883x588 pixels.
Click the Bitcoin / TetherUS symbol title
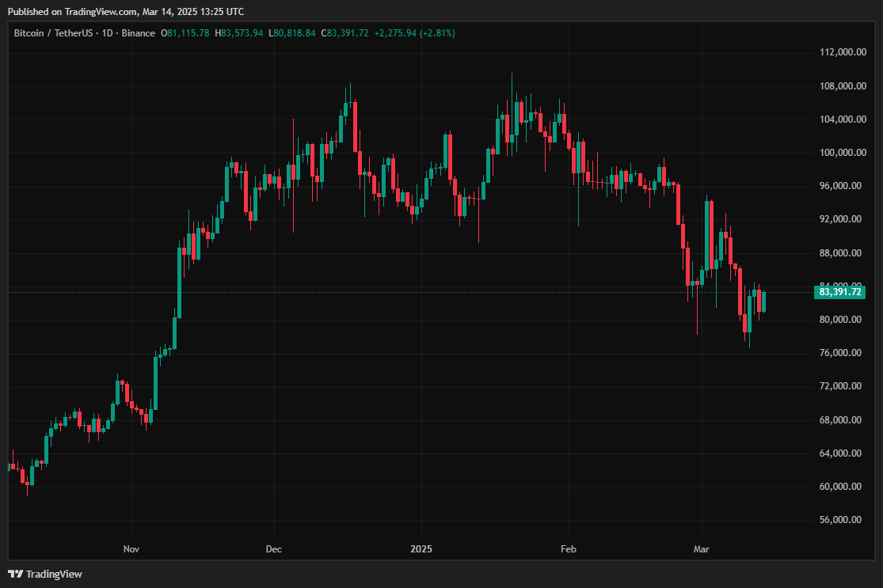pos(53,33)
